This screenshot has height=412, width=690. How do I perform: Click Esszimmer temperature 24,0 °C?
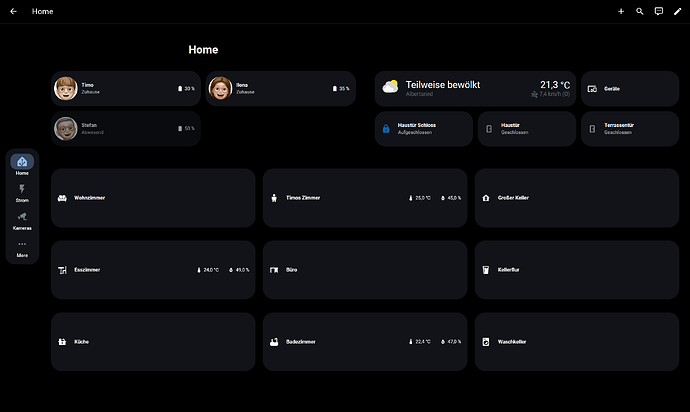tap(208, 270)
